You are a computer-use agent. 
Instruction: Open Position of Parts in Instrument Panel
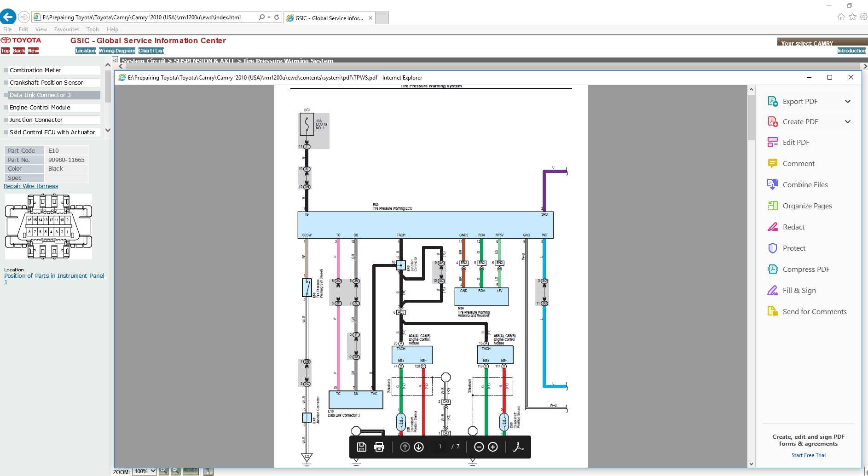click(54, 279)
